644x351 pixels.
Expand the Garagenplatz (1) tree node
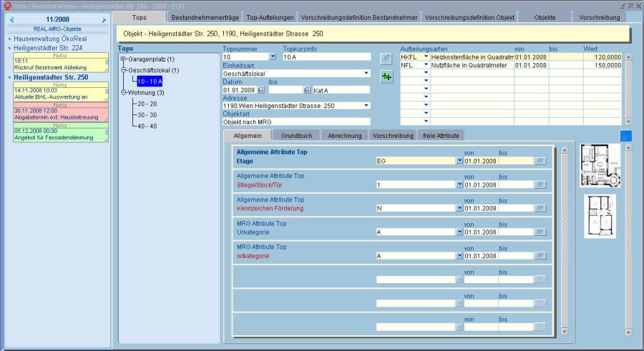pos(123,59)
